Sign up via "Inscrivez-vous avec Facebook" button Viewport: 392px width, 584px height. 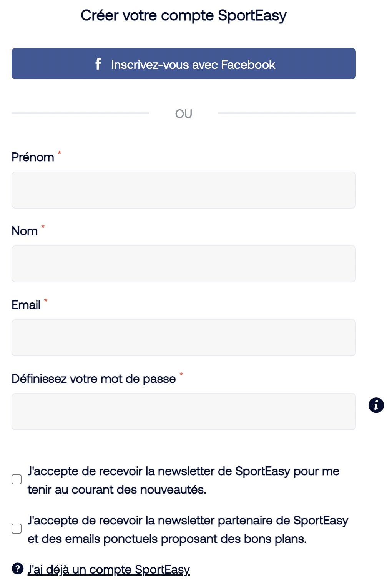[184, 64]
